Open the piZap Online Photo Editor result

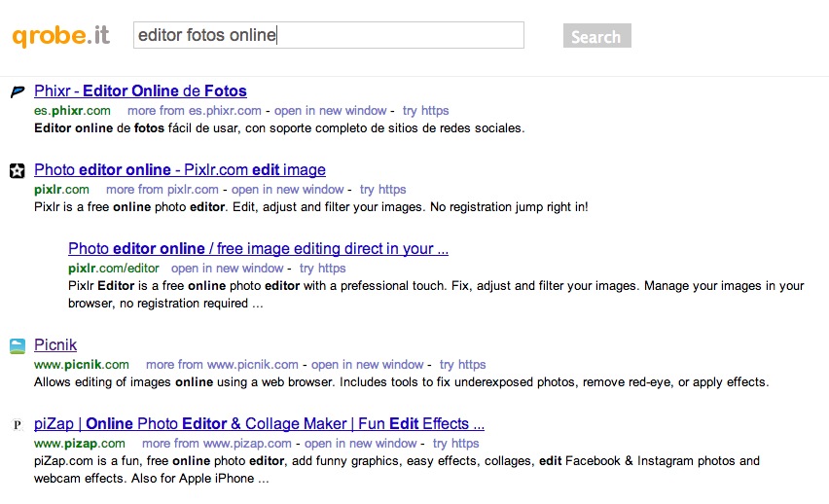pos(259,424)
